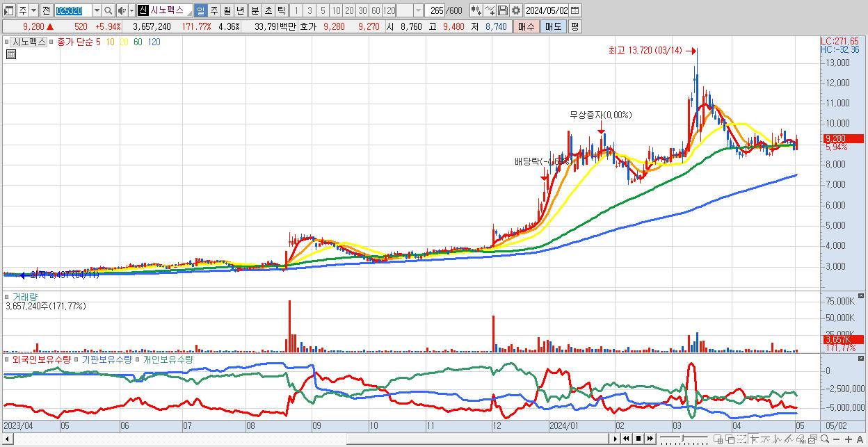Viewport: 868px width, 447px height.
Task: Click the add candle indicator icon
Action: click(x=476, y=10)
